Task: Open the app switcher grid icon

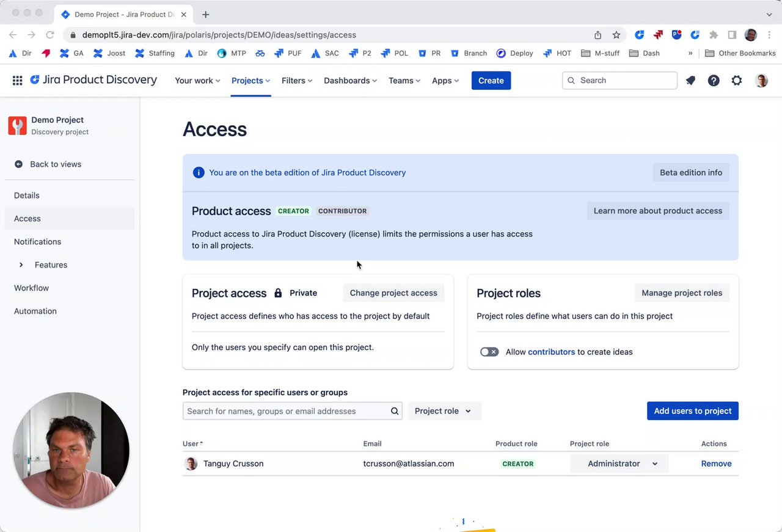Action: (18, 81)
